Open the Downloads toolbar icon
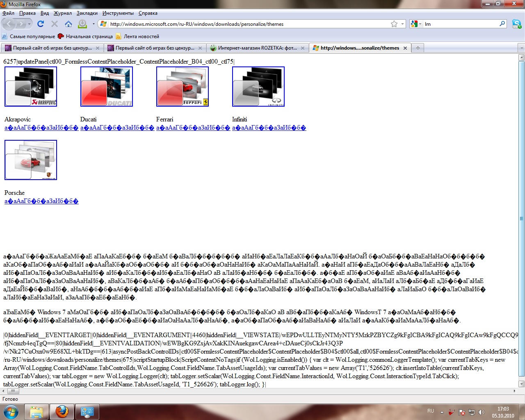The image size is (525, 420). click(82, 24)
